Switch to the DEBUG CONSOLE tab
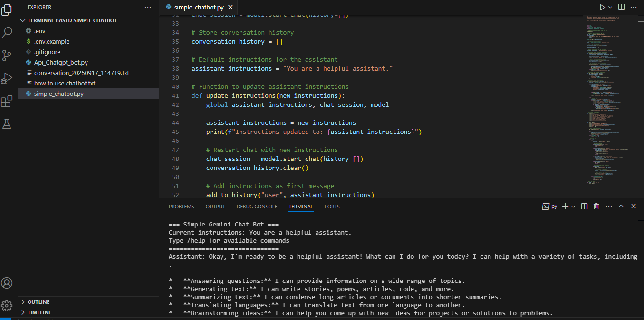Image resolution: width=644 pixels, height=320 pixels. pos(257,207)
